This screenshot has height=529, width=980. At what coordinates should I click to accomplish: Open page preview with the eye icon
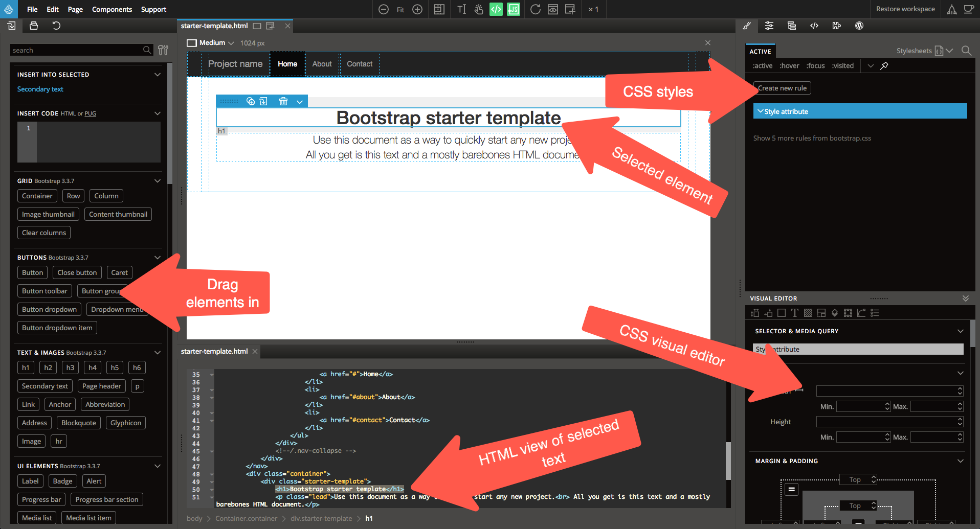[x=553, y=9]
